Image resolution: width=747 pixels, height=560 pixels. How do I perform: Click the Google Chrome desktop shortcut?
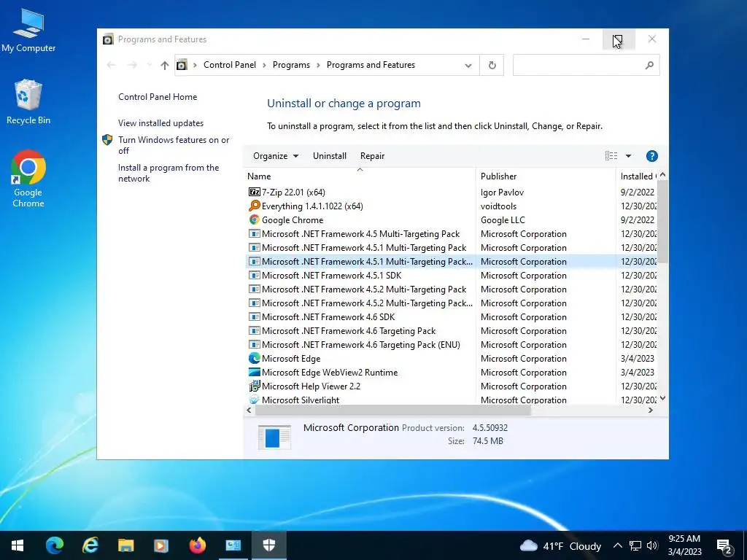[x=28, y=179]
